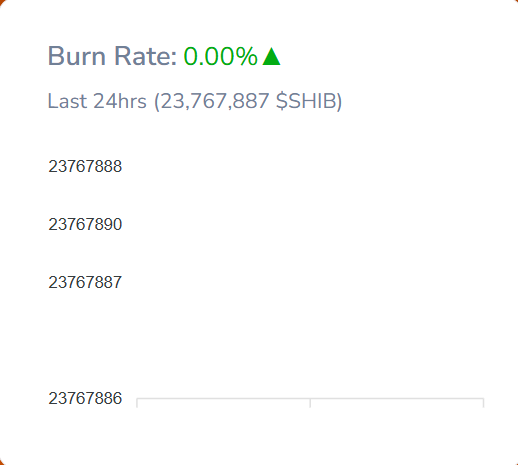The image size is (518, 465).
Task: Click the Last 24hrs (23,767,887 $SHIB) subtitle
Action: click(x=195, y=101)
